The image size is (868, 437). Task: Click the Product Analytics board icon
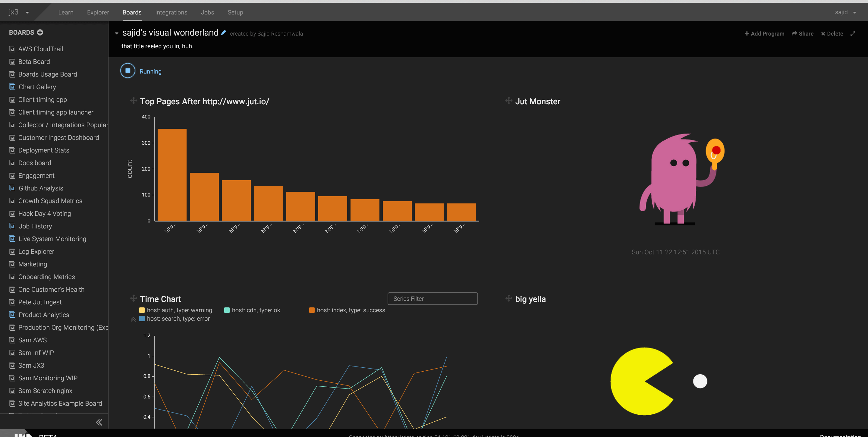12,315
